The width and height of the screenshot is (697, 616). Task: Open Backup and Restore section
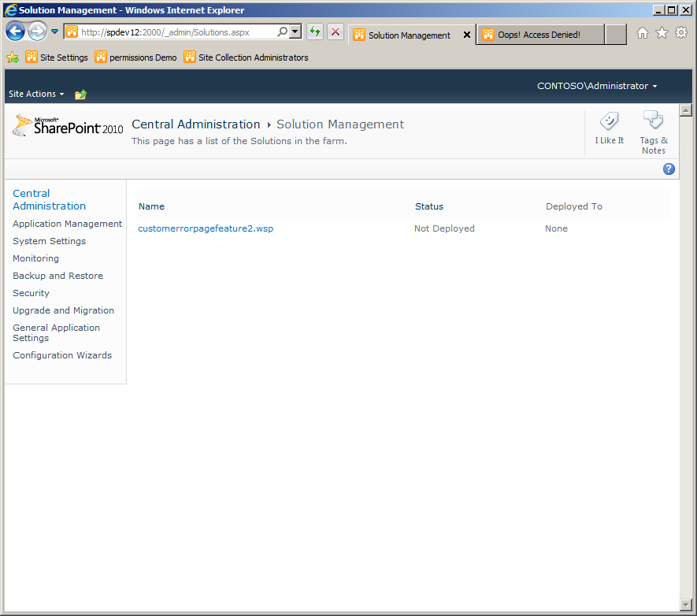click(x=57, y=276)
